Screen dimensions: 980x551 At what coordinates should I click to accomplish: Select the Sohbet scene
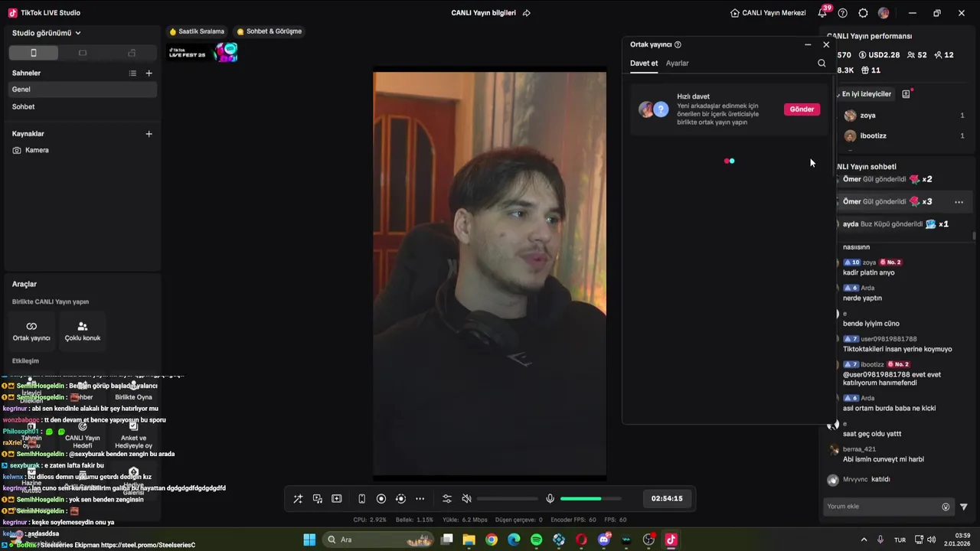tap(83, 107)
